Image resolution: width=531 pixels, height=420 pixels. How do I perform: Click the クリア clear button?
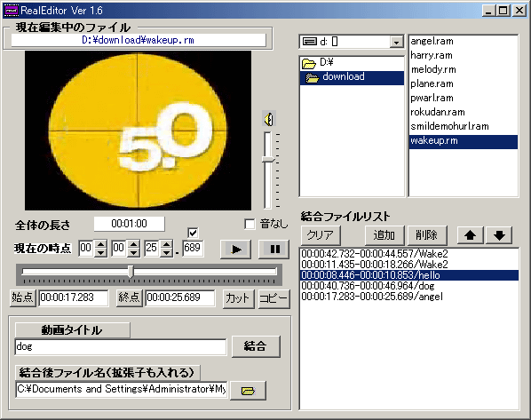(321, 235)
